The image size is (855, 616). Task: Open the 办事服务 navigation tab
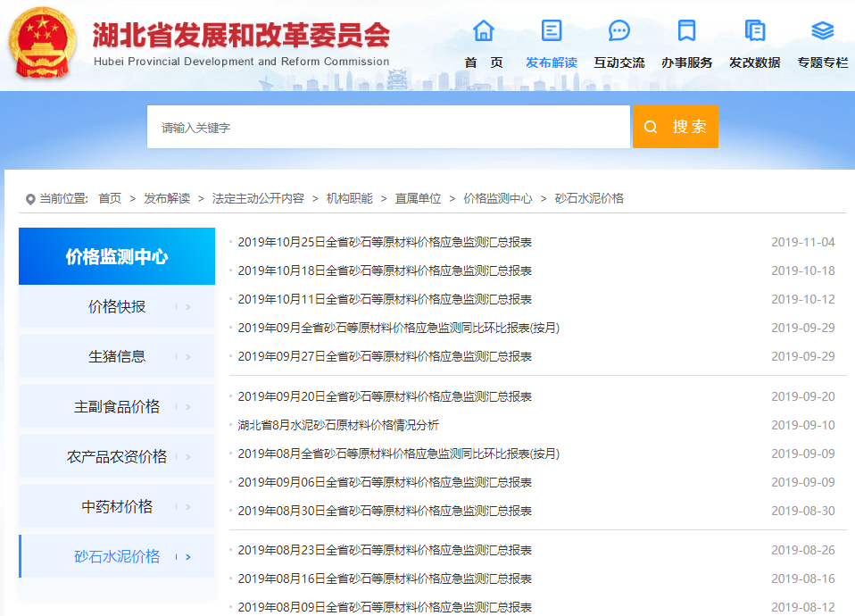(x=686, y=62)
